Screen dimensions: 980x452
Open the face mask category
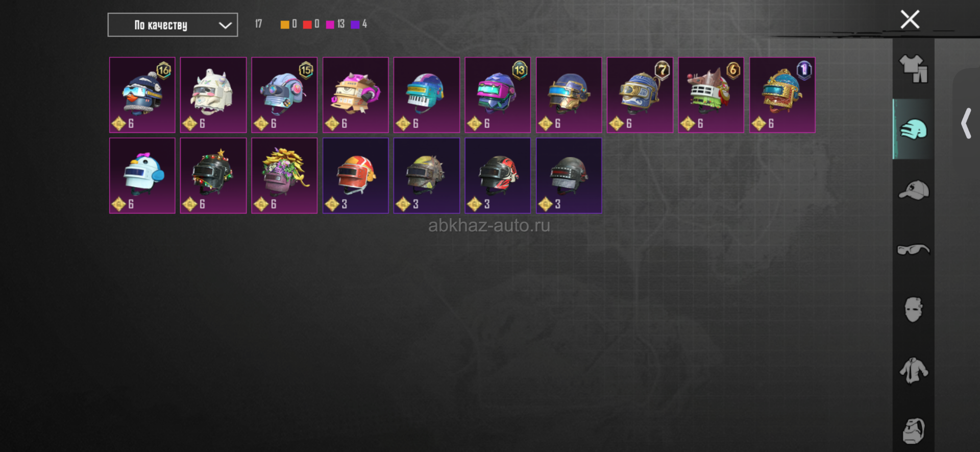pos(914,310)
